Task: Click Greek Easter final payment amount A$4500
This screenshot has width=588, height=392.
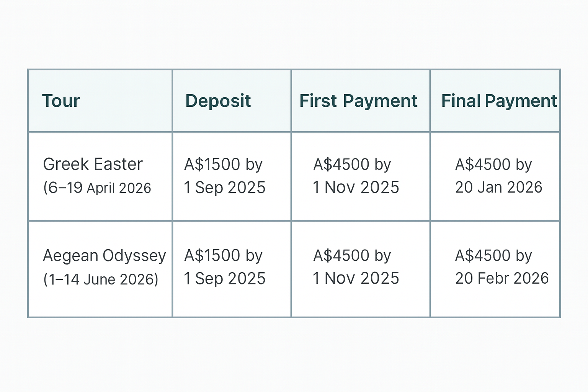Action: pyautogui.click(x=483, y=164)
